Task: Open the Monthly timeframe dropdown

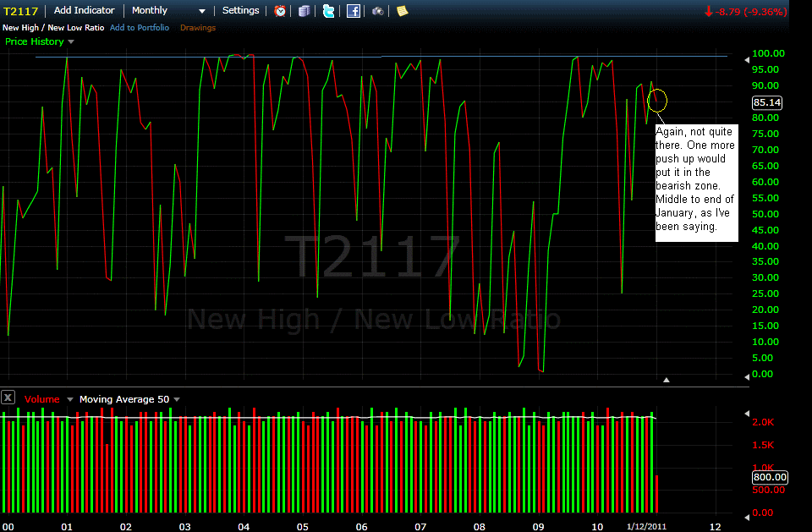Action: tap(168, 10)
